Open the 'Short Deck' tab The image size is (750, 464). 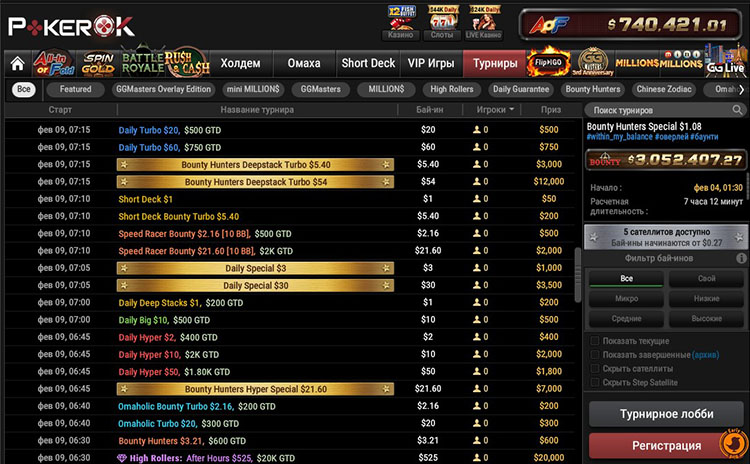pyautogui.click(x=368, y=63)
